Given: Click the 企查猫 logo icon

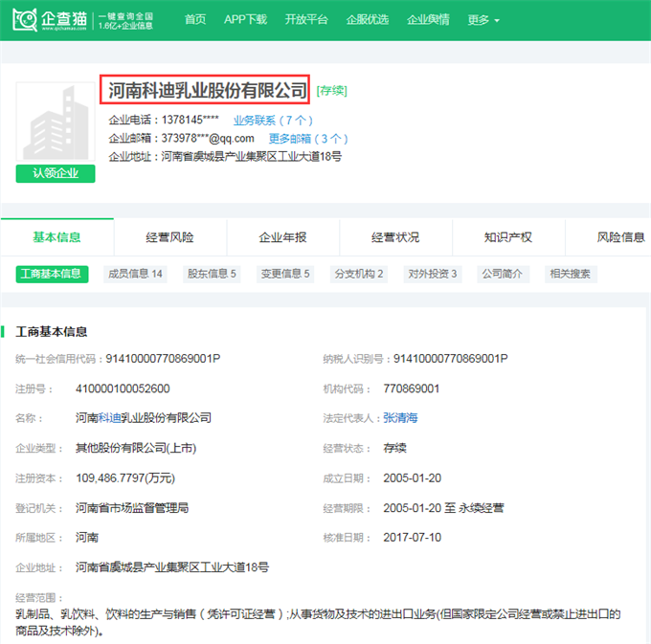Looking at the screenshot, I should coord(25,19).
